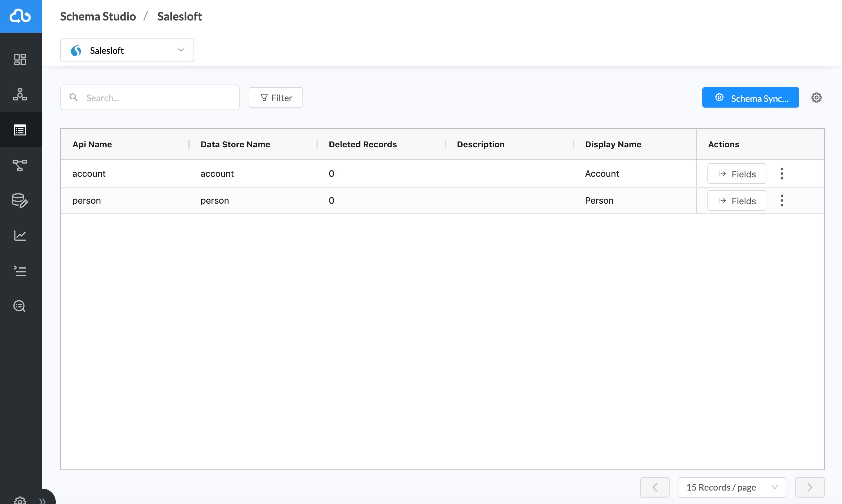Image resolution: width=842 pixels, height=504 pixels.
Task: Open the workflow nodes sidebar icon
Action: point(20,166)
